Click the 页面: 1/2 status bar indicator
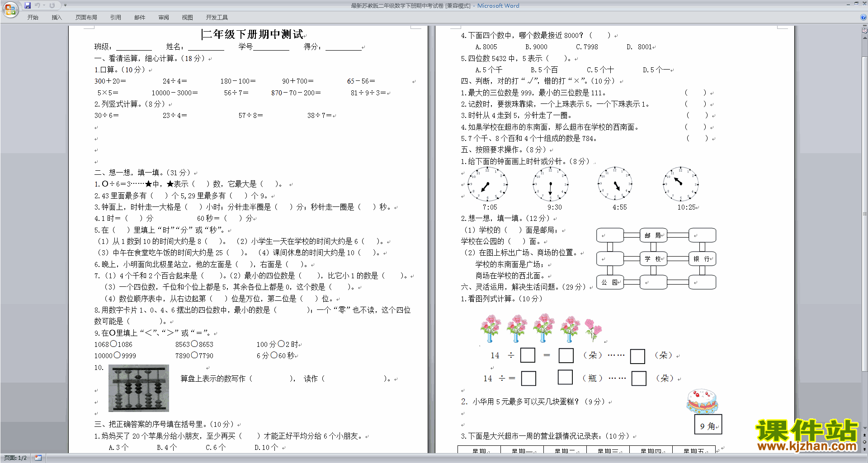 coord(15,458)
